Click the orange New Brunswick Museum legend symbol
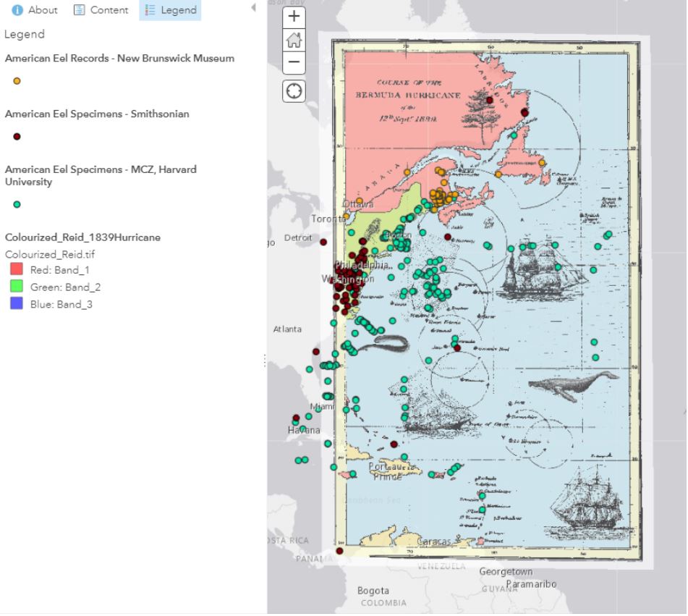The width and height of the screenshot is (688, 616). (x=17, y=82)
